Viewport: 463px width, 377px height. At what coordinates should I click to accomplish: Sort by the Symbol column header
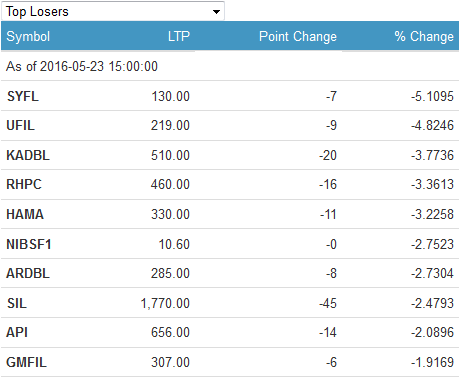pyautogui.click(x=28, y=36)
